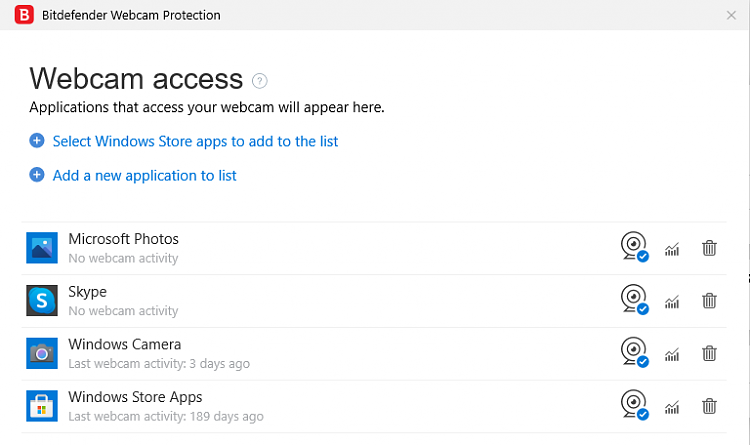Click the help question mark beside Webcam access
Viewport: 750px width, 445px height.
[260, 80]
